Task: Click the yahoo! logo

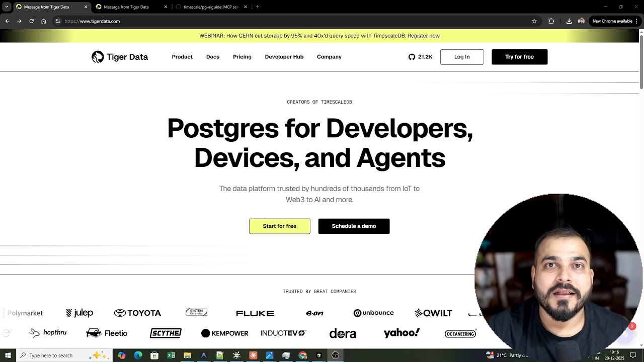Action: click(x=401, y=333)
